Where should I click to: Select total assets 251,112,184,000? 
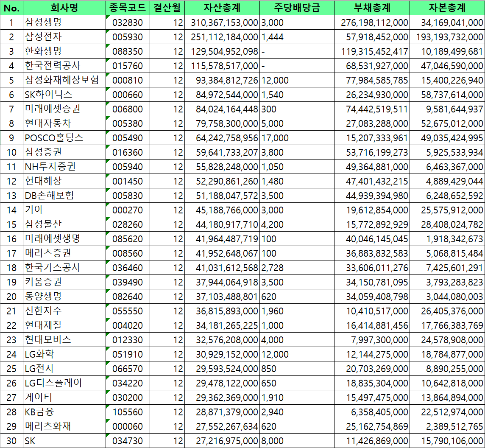[222, 37]
